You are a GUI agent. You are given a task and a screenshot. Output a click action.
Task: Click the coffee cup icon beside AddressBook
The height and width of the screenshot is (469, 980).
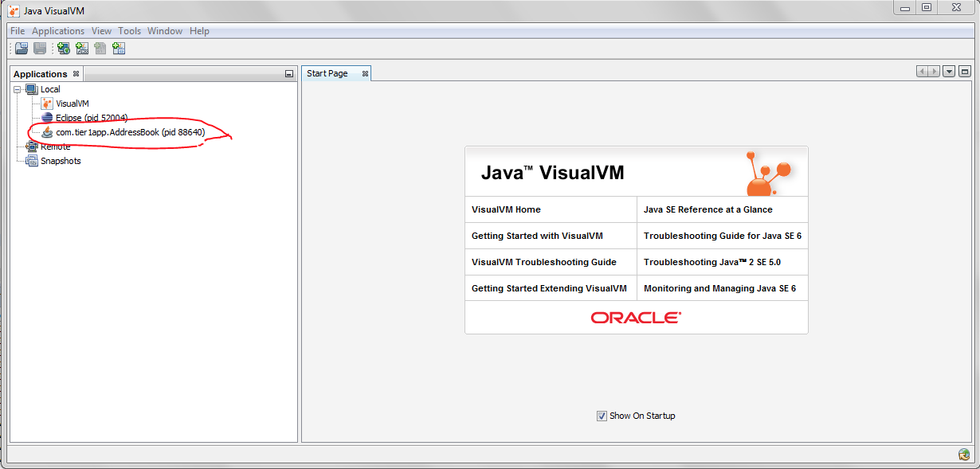[x=46, y=132]
